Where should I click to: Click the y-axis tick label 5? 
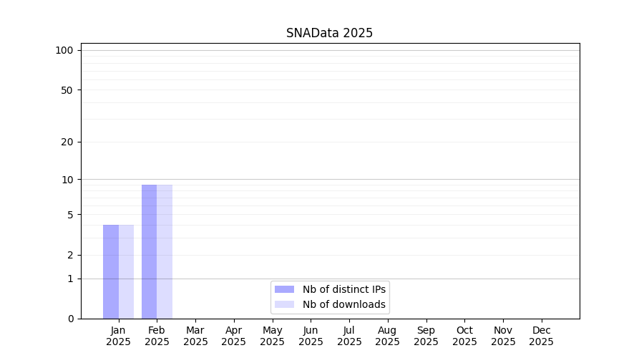pyautogui.click(x=70, y=215)
